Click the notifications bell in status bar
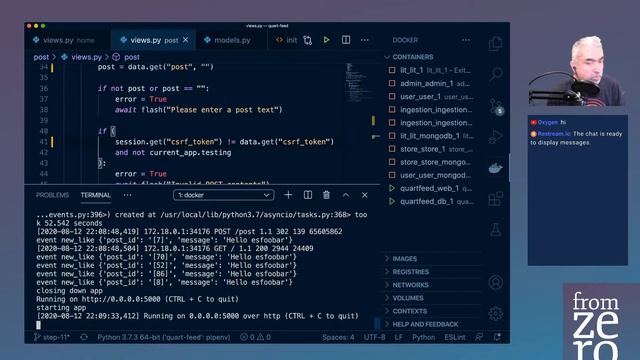Screen dimensions: 640x360 497,337
